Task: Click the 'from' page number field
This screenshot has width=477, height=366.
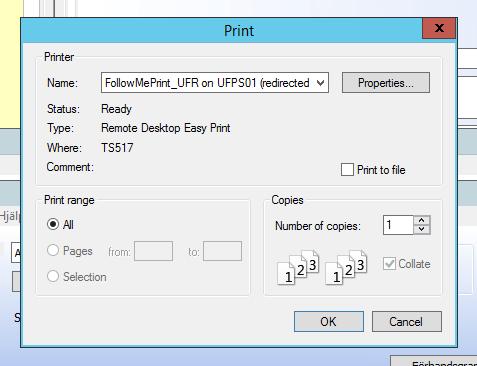Action: 153,251
